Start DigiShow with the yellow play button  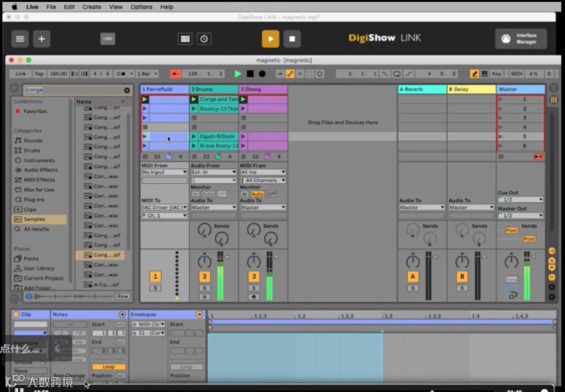tap(270, 39)
